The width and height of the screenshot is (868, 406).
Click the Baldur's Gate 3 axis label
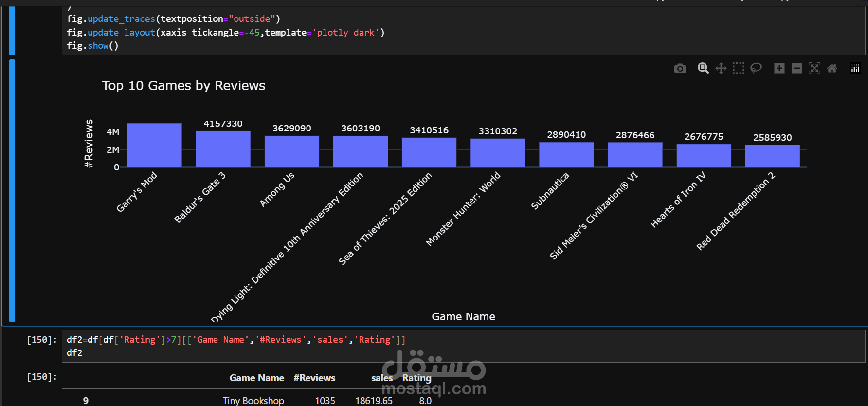200,197
